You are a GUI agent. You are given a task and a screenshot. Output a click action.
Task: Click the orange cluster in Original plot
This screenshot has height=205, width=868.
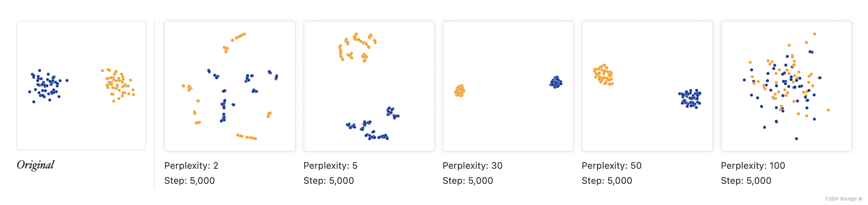point(118,85)
